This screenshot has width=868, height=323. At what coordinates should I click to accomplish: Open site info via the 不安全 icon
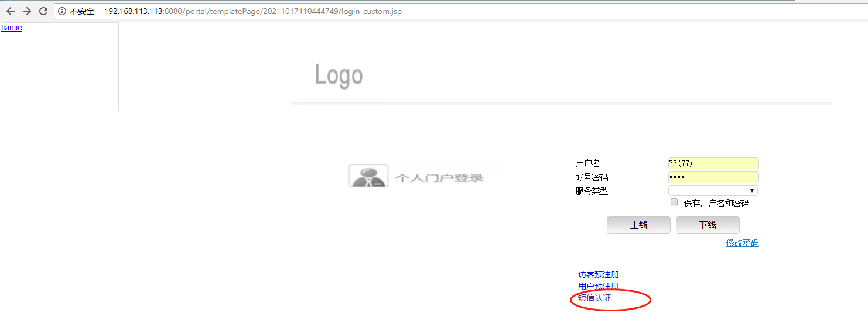point(62,11)
